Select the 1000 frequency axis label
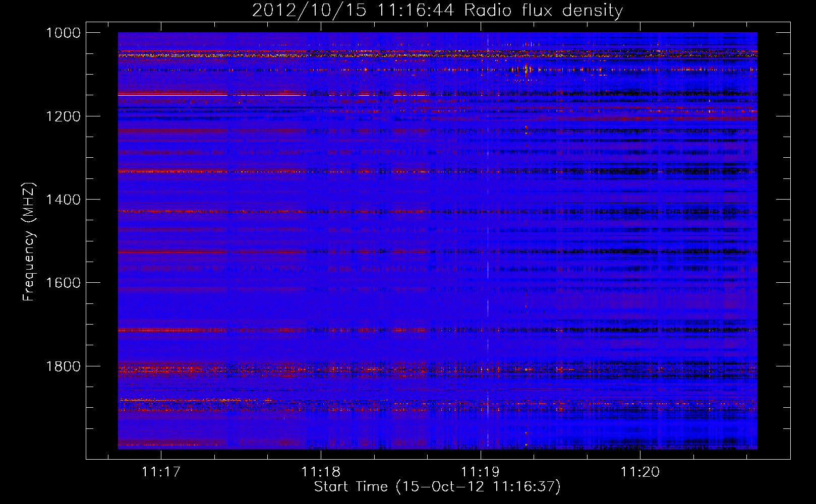Screen dimensions: 816x504 (63, 33)
